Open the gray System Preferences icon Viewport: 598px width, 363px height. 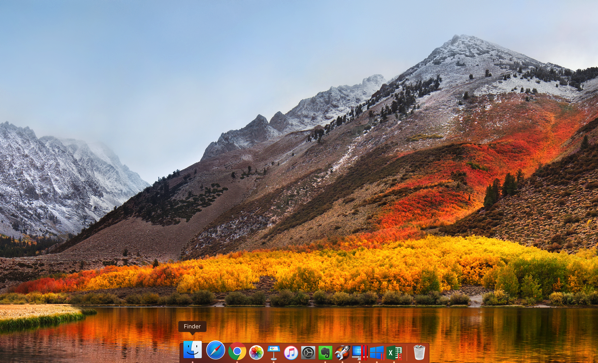(x=308, y=353)
